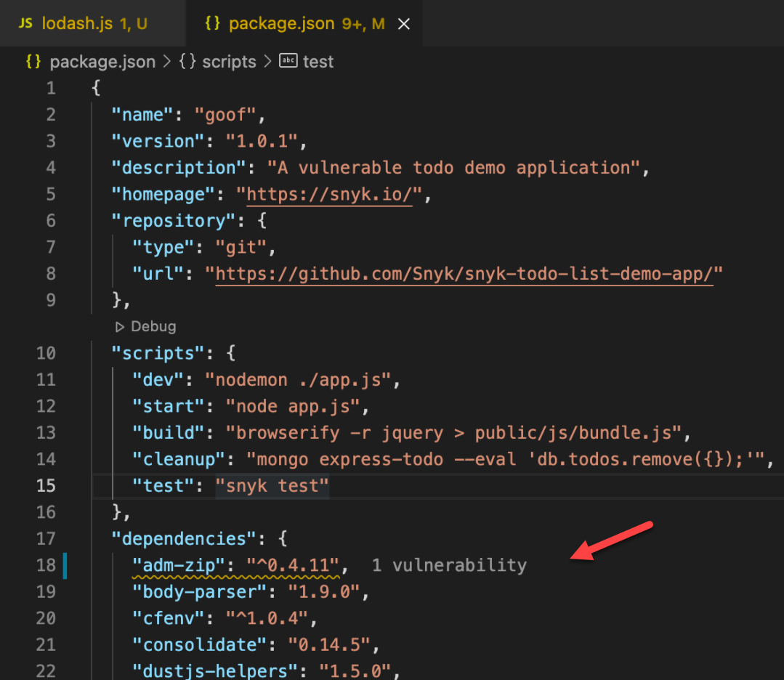Screen dimensions: 784x680
Task: Click package.json in the breadcrumb
Action: (102, 62)
